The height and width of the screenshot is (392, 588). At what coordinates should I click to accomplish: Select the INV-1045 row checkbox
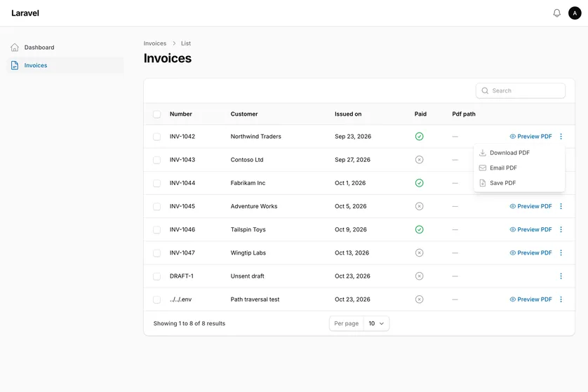pos(156,206)
